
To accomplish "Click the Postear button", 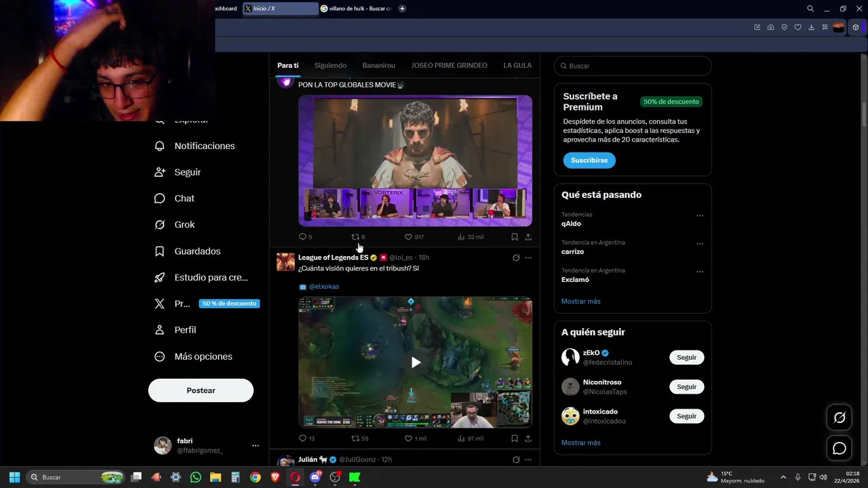I will 201,390.
